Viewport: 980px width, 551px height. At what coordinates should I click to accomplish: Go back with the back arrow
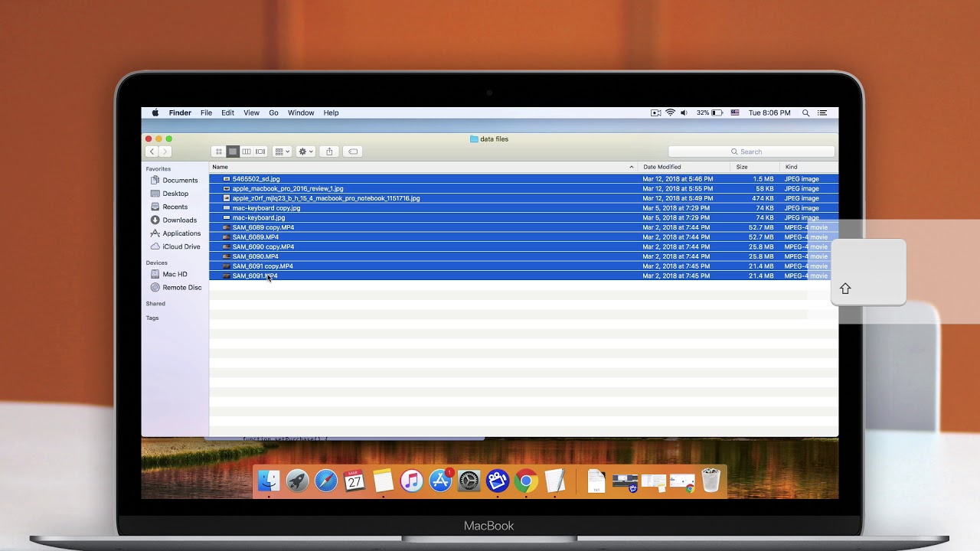tap(152, 152)
